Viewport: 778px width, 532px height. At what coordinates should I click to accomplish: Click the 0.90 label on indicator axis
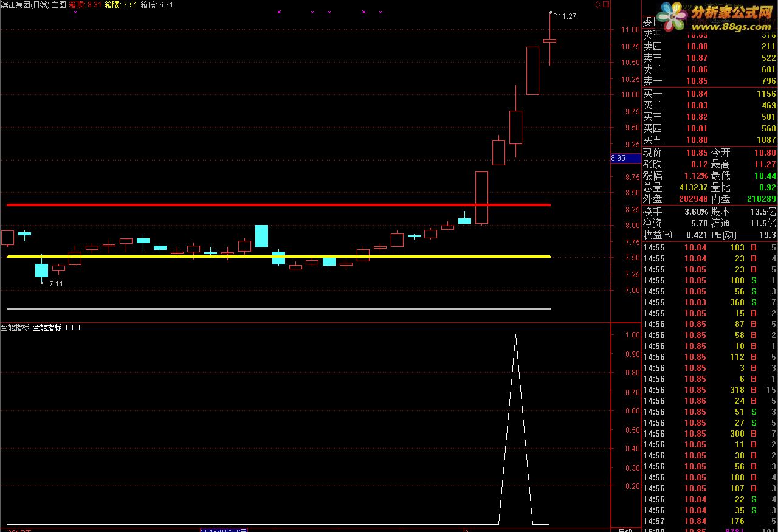pos(632,354)
